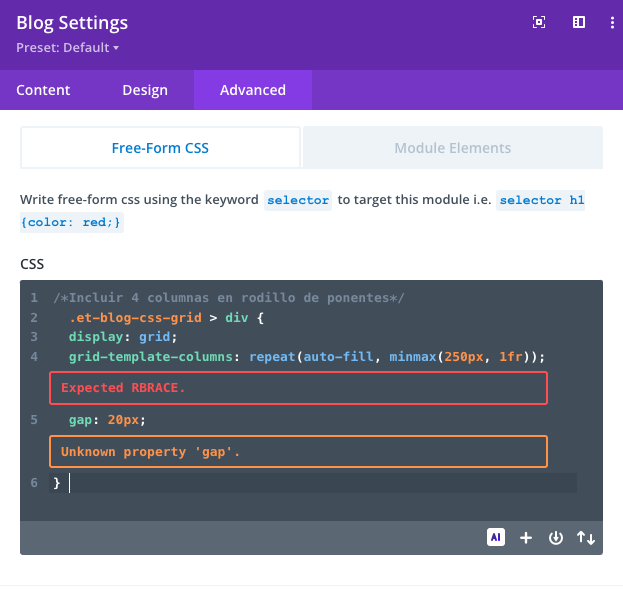Switch to the Design tab
Viewport: 623px width, 600px height.
tap(145, 90)
